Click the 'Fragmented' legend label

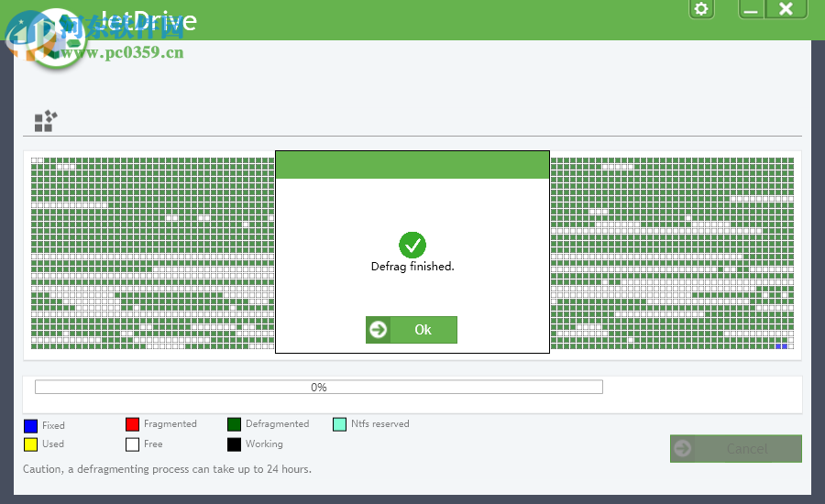pos(170,424)
